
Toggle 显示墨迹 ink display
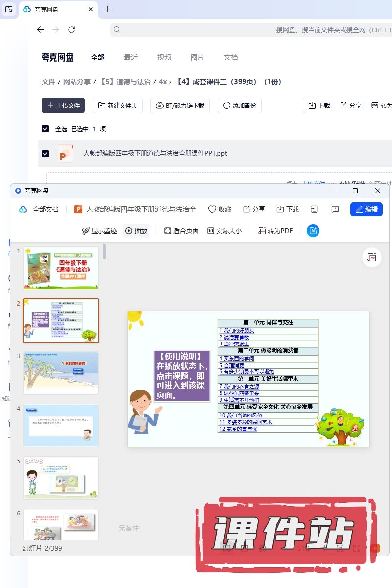tap(99, 231)
